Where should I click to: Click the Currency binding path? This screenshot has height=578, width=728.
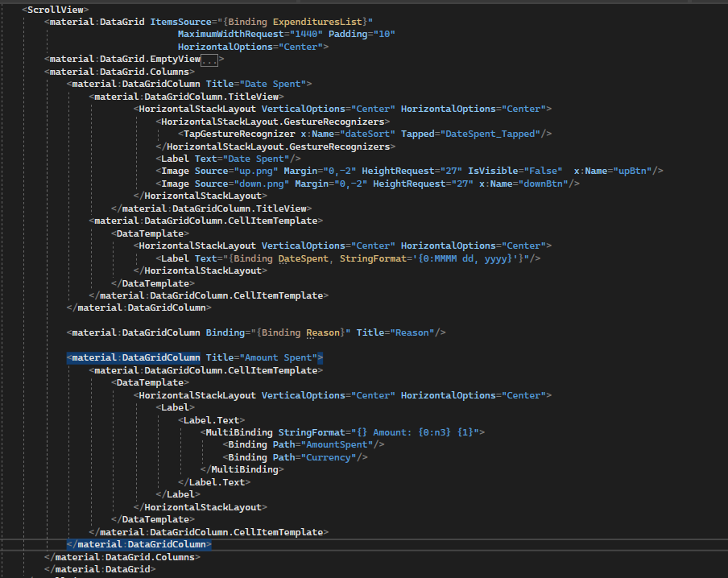(327, 456)
